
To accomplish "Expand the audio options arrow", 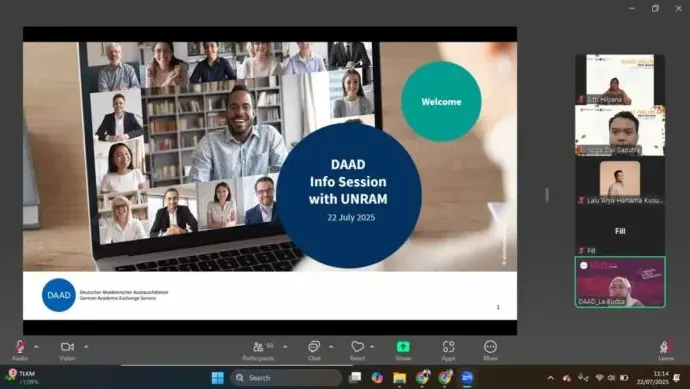I will [x=37, y=347].
